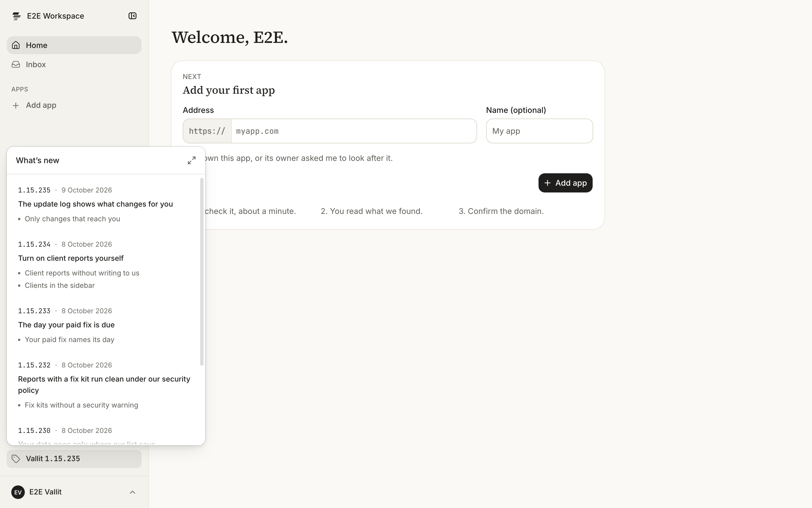Image resolution: width=812 pixels, height=508 pixels.
Task: Click the "Add your first app" heading
Action: point(228,90)
